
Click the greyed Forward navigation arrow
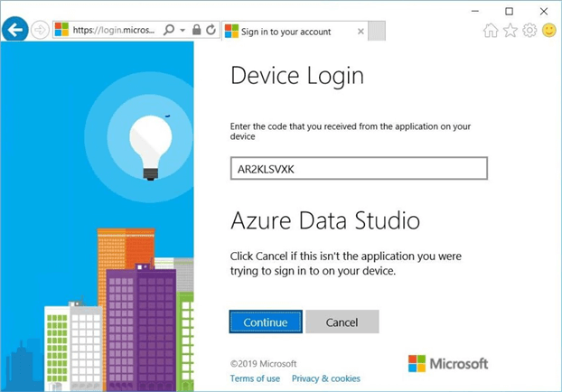[40, 30]
